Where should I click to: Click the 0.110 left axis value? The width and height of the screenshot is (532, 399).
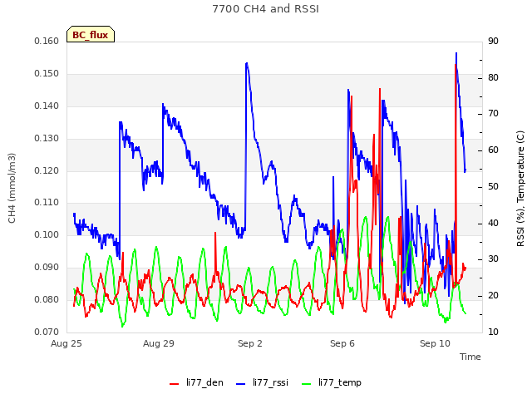click(x=47, y=202)
